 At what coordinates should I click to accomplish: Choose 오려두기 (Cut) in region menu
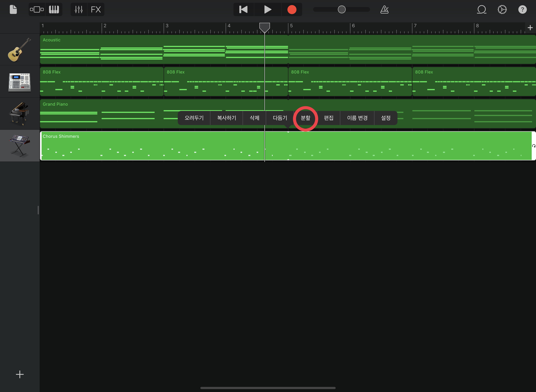(194, 118)
